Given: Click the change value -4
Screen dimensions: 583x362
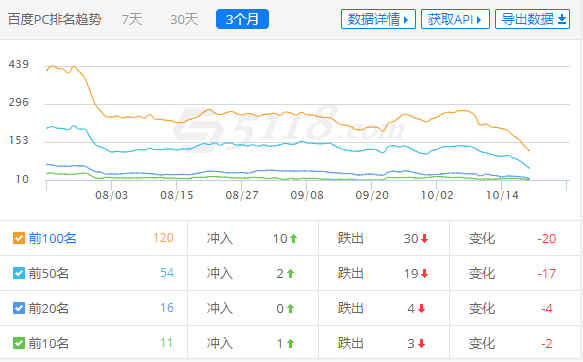Looking at the screenshot, I should click(x=547, y=309).
